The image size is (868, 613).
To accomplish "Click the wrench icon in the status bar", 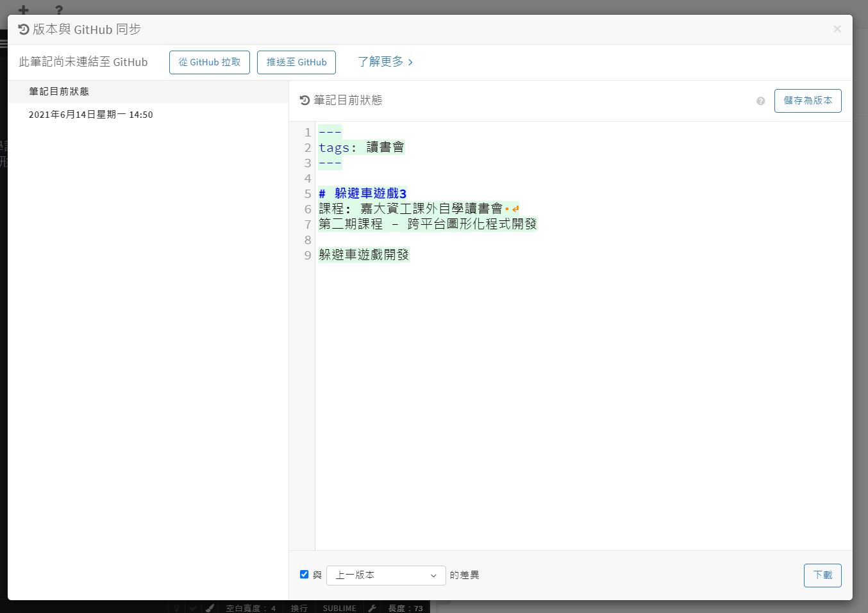I will point(372,608).
